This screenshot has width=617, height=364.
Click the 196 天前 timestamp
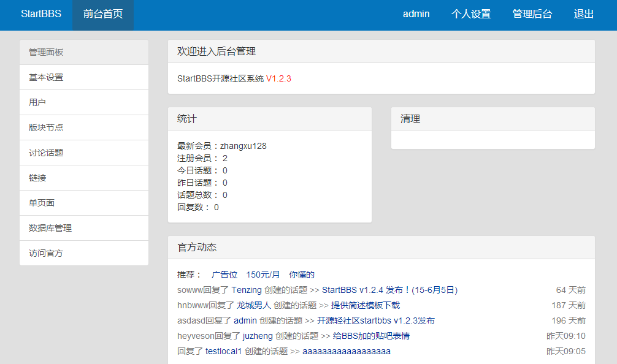tap(568, 320)
